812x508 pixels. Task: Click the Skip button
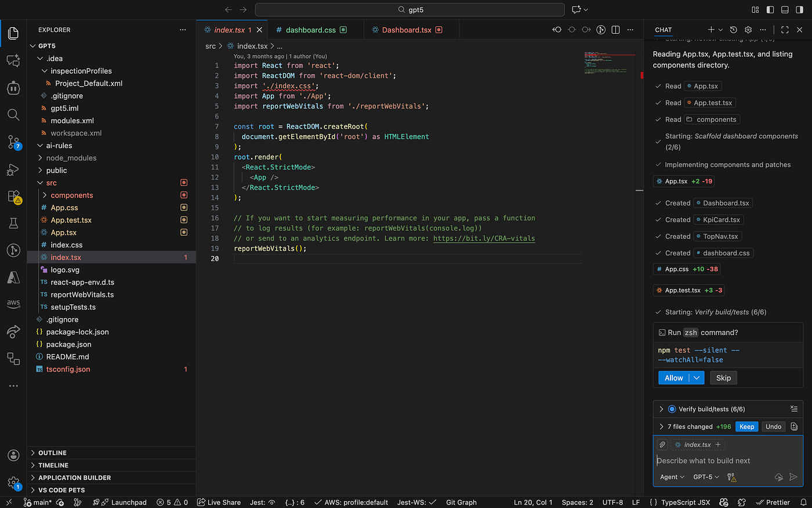point(723,378)
